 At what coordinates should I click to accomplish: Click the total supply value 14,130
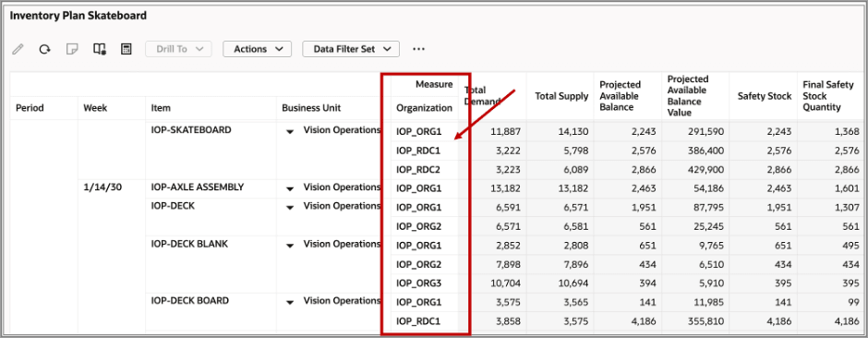pyautogui.click(x=573, y=132)
